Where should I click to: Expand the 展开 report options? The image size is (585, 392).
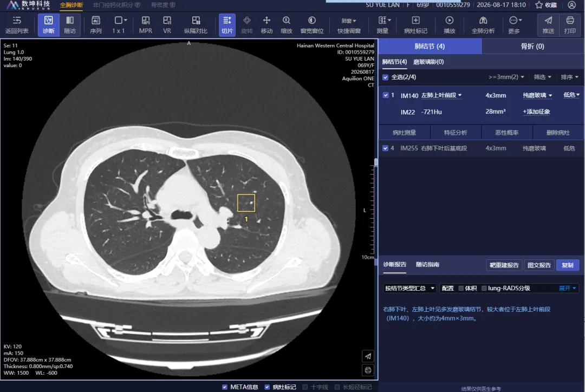point(568,288)
